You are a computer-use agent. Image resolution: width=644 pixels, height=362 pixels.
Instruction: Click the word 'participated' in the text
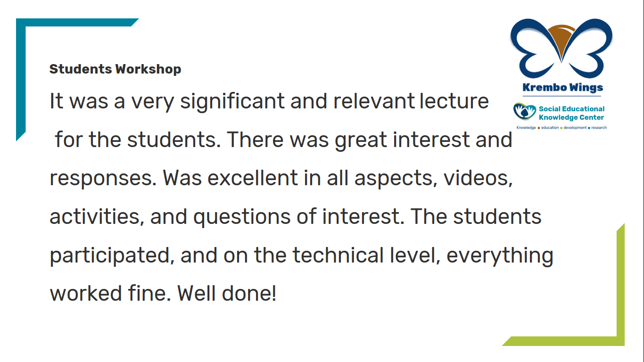click(x=109, y=256)
